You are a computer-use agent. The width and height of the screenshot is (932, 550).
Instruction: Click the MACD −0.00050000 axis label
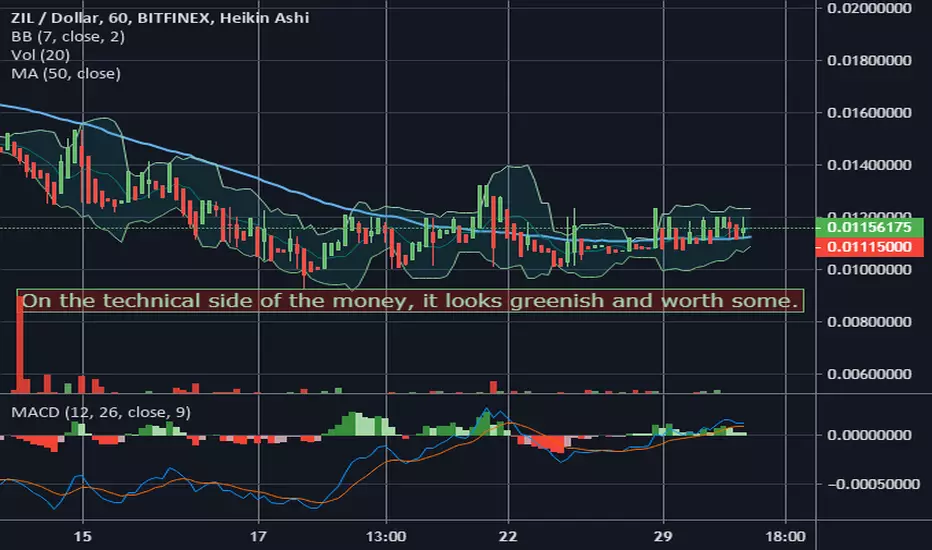[x=873, y=484]
